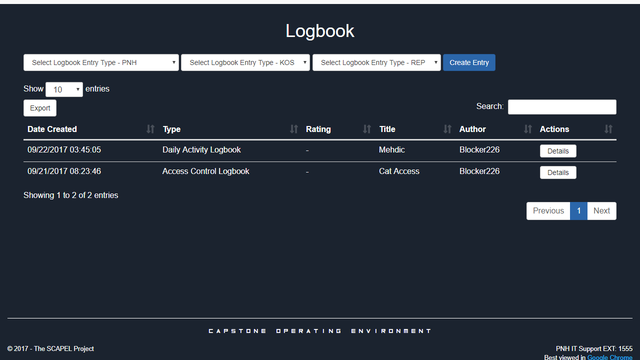The height and width of the screenshot is (360, 640).
Task: Sort by Type column arrows icon
Action: click(x=294, y=129)
